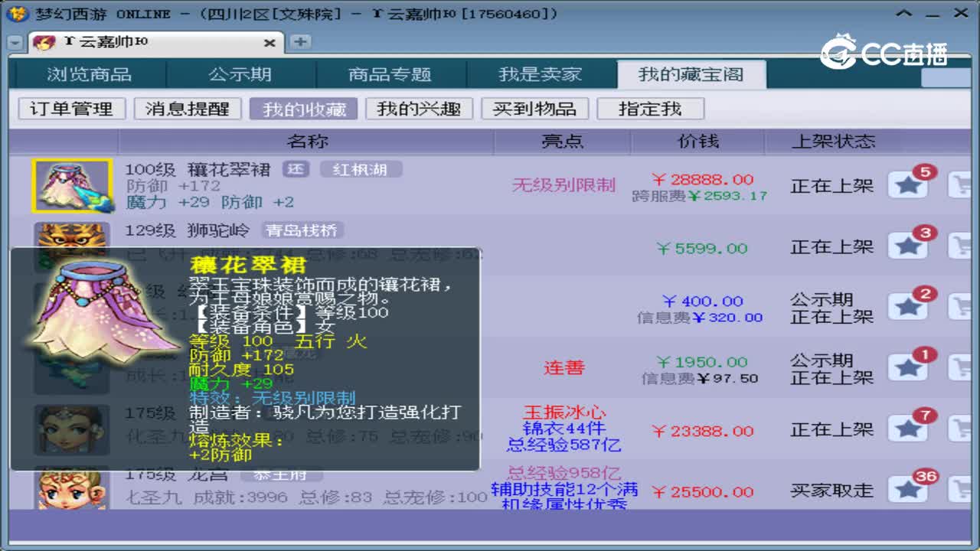Toggle favorite star with badge 5

(x=908, y=184)
